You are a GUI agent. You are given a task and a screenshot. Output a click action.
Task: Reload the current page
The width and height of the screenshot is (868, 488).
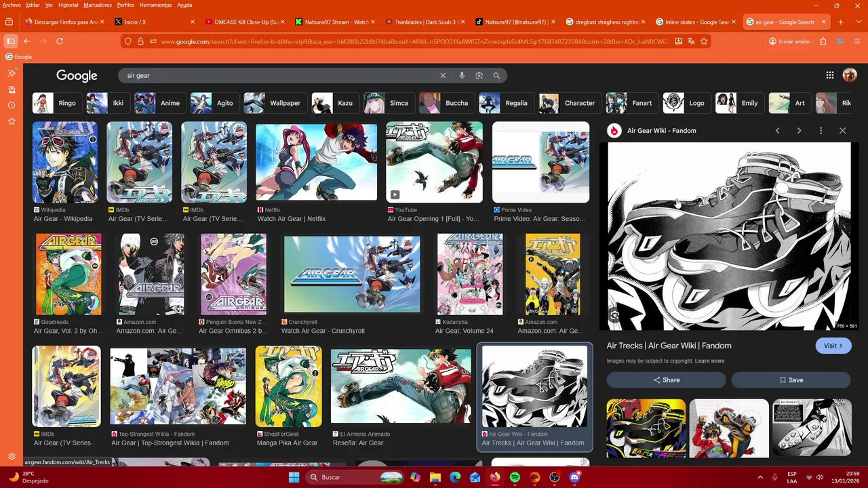click(60, 41)
